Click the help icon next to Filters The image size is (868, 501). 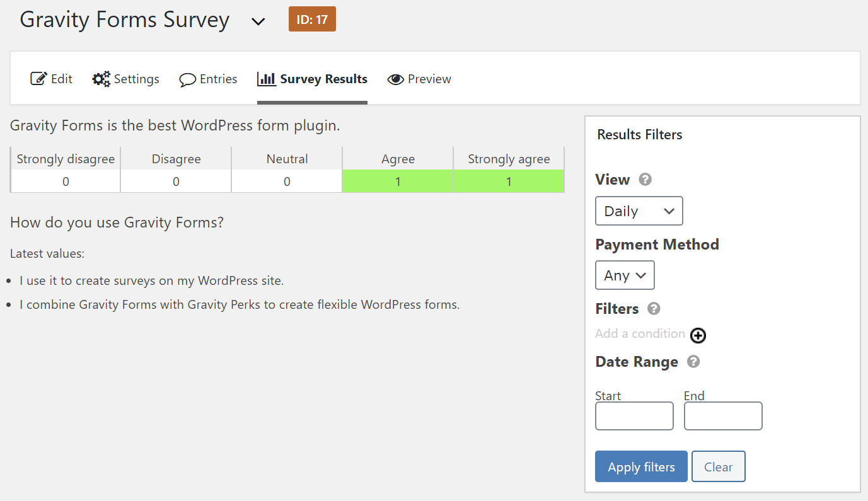tap(654, 308)
